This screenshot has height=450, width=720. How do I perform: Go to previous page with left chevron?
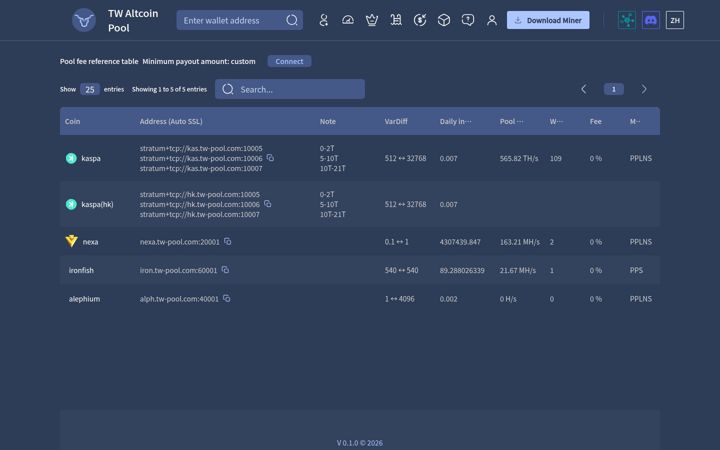click(584, 89)
